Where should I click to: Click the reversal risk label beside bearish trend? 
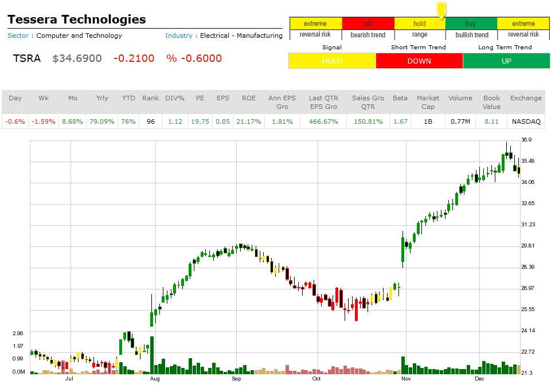click(x=315, y=34)
